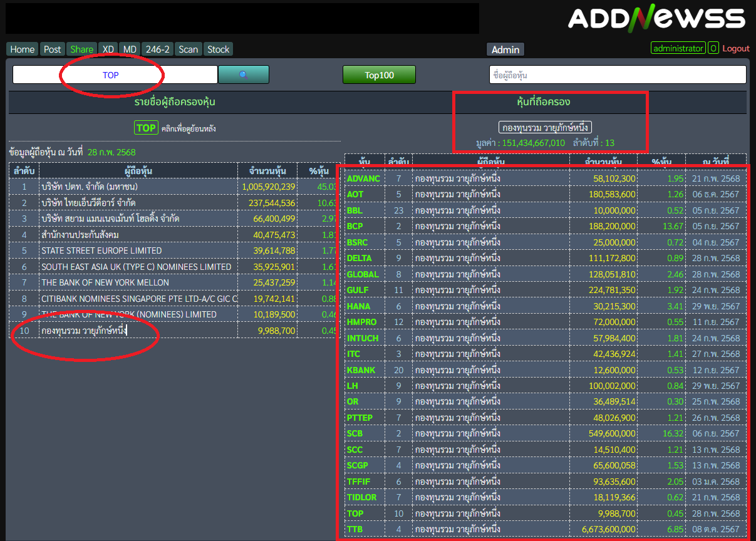
Task: Click the green Top100 button
Action: 379,75
